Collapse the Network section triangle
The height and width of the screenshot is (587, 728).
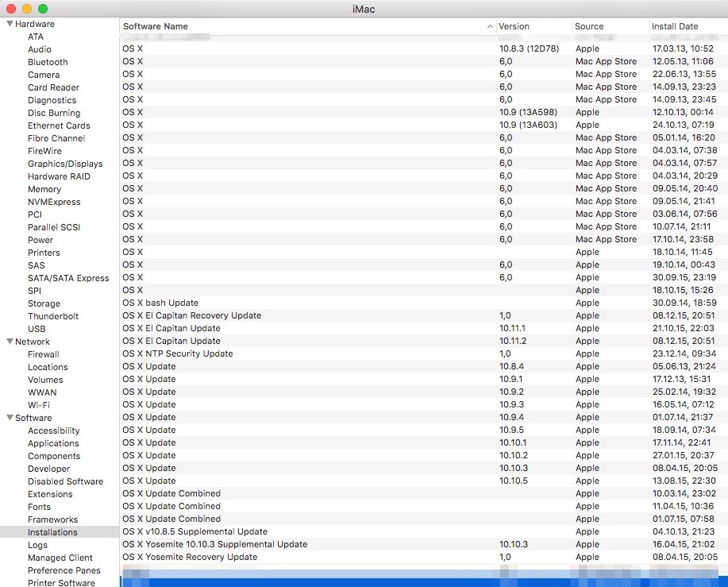(10, 342)
